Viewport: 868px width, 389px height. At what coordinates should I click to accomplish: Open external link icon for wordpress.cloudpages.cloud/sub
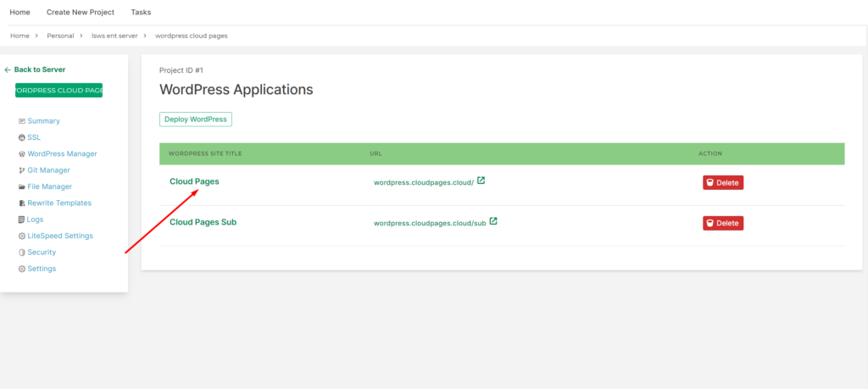493,222
